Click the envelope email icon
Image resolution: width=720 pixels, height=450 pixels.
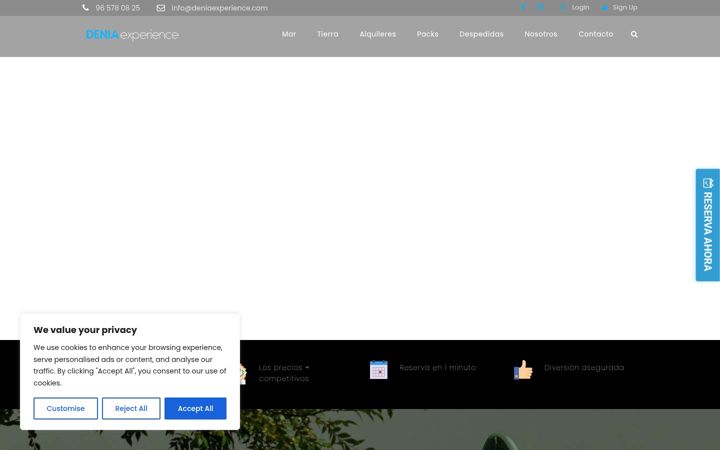(x=161, y=8)
